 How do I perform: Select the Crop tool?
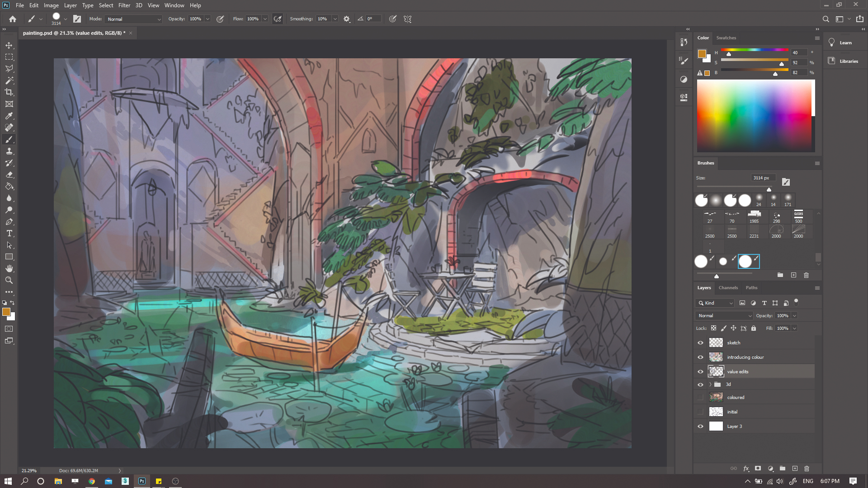tap(9, 92)
